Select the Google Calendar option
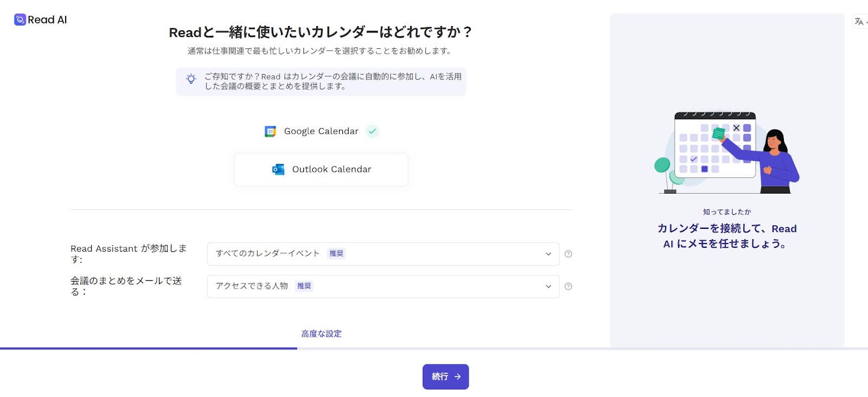The width and height of the screenshot is (868, 397). (x=321, y=131)
